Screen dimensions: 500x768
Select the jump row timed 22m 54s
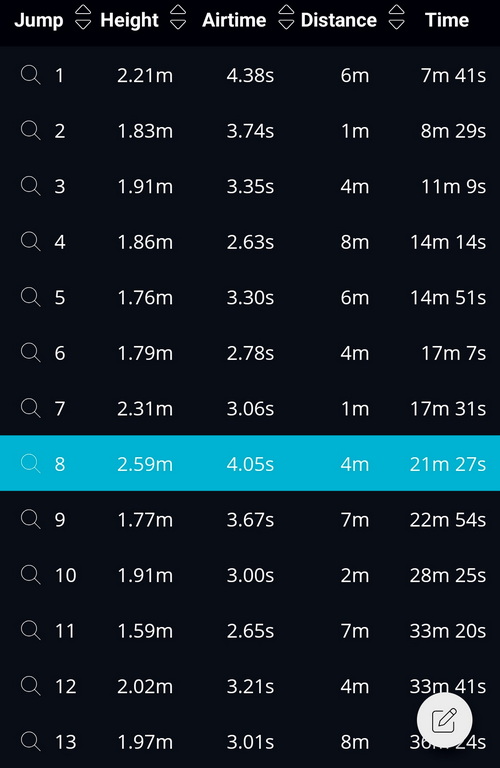(250, 519)
